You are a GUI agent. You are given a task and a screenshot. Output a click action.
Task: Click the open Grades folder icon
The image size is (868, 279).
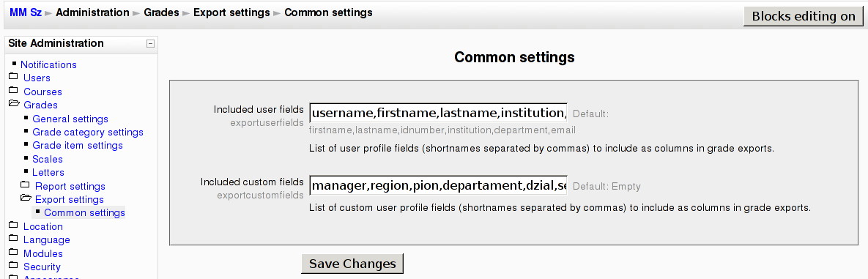(x=14, y=103)
